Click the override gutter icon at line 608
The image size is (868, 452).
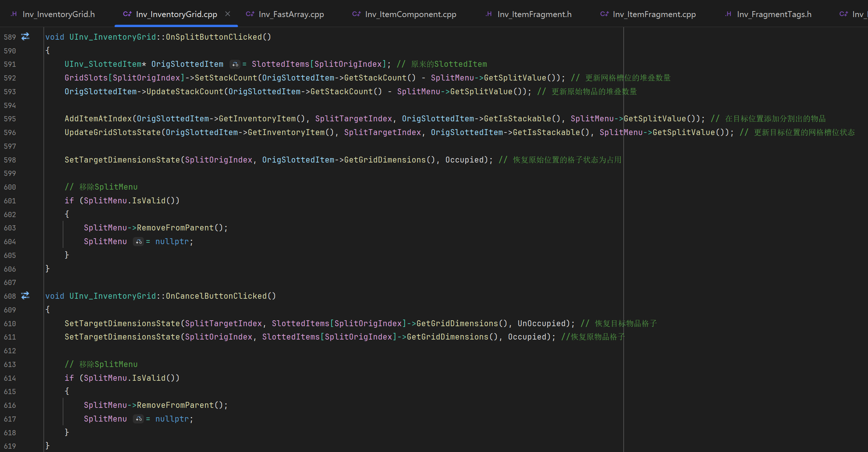tap(25, 296)
